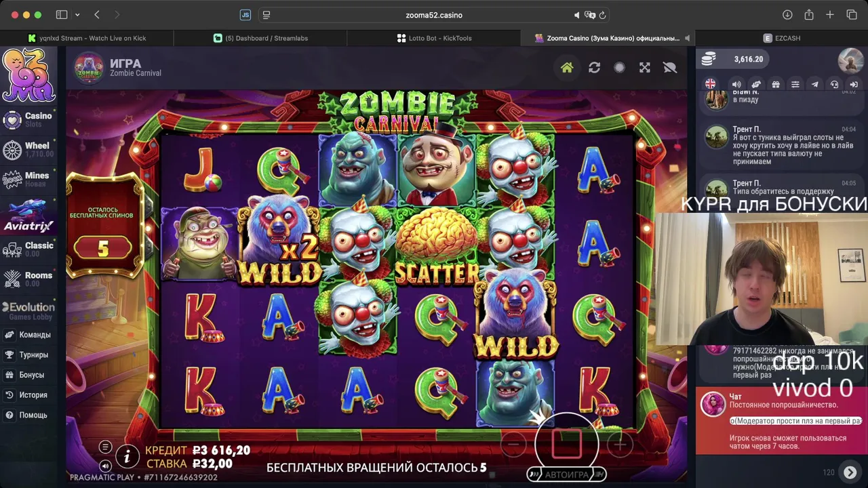Click КРЕДИТ ₽3 616,20 value

[221, 450]
